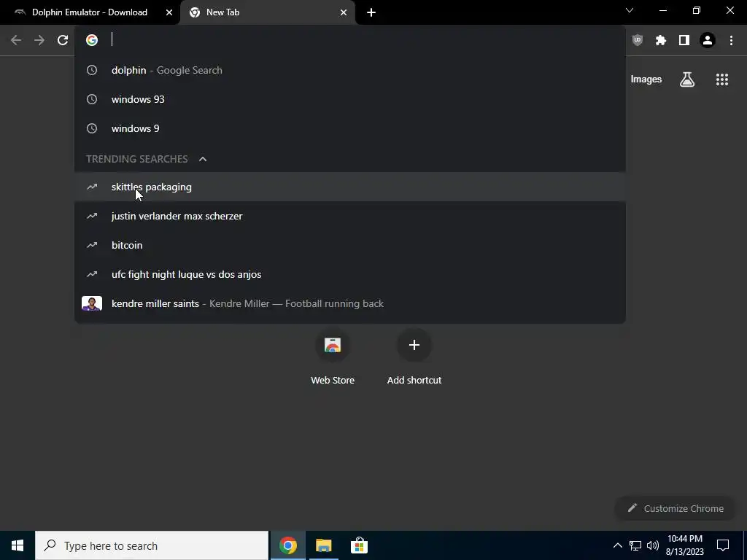Open Microsoft Store from taskbar

pyautogui.click(x=359, y=545)
